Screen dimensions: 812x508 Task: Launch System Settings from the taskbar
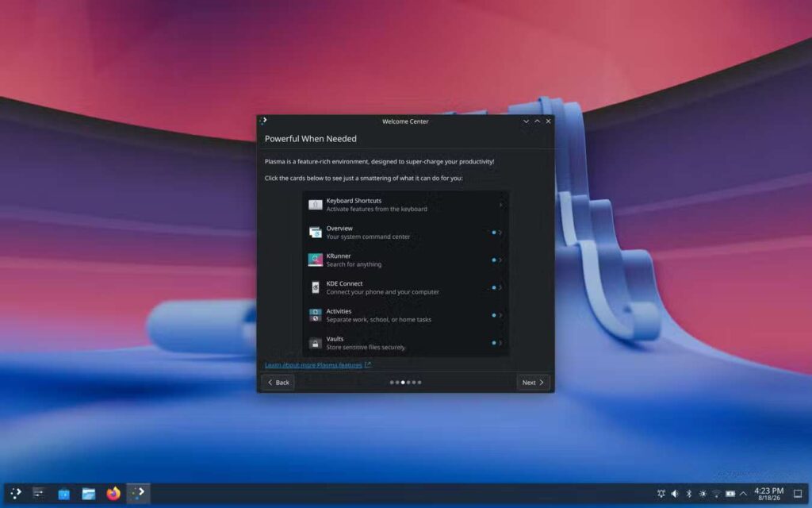(x=39, y=493)
